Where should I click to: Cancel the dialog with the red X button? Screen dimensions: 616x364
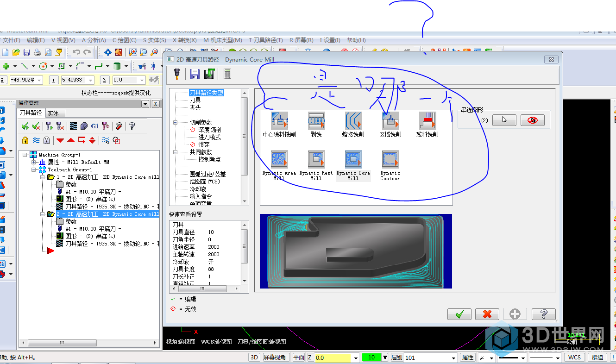487,314
